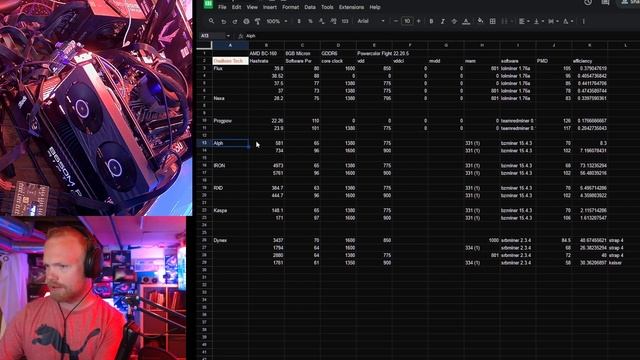Image resolution: width=640 pixels, height=360 pixels.
Task: Click the search menus magnifier icon
Action: click(x=211, y=21)
